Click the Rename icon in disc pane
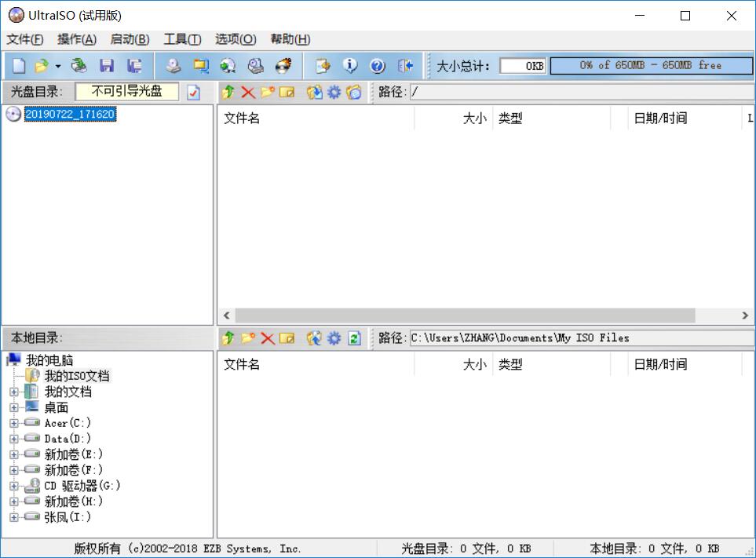The image size is (756, 558). 287,92
